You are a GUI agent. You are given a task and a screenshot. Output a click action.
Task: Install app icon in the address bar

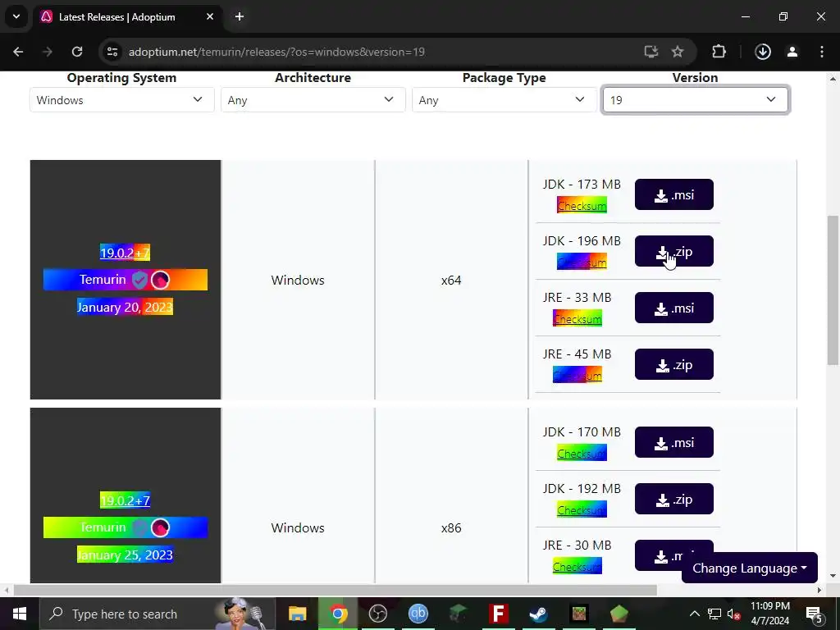click(651, 52)
